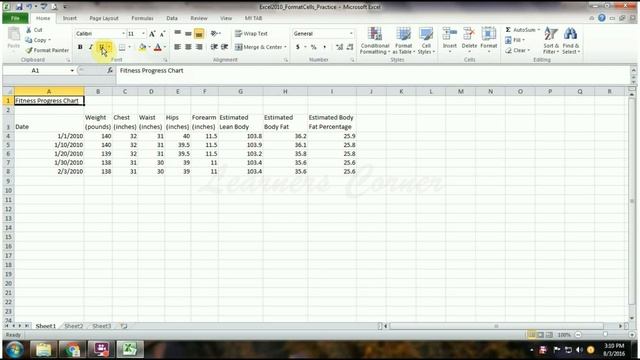Viewport: 640px width, 360px height.
Task: Toggle Bottom Align
Action: (x=199, y=33)
